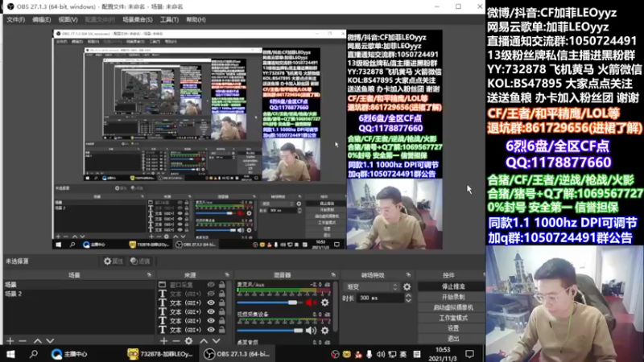Open the system tray volume icon

[381, 354]
